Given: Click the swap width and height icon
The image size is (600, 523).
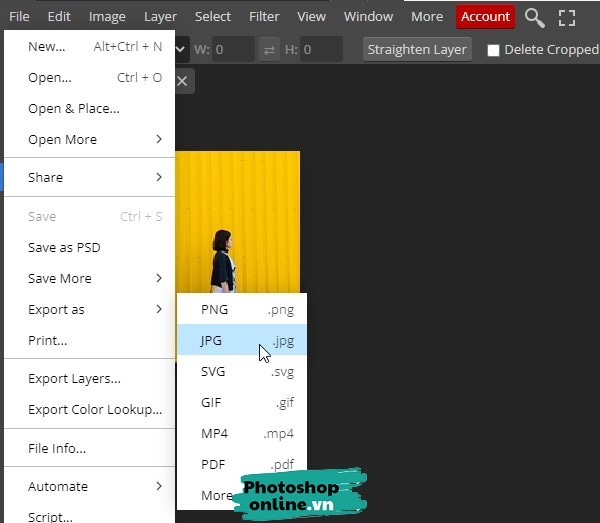Looking at the screenshot, I should coord(270,49).
